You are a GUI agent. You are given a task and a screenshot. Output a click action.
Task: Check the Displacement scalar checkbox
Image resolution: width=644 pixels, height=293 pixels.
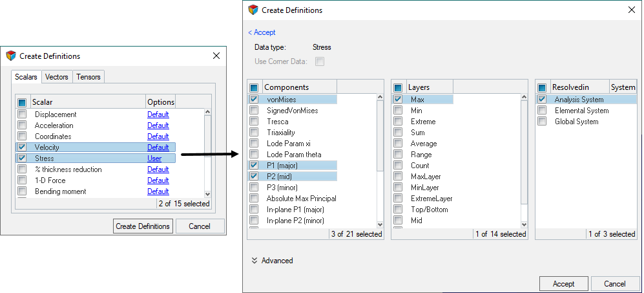pyautogui.click(x=22, y=114)
